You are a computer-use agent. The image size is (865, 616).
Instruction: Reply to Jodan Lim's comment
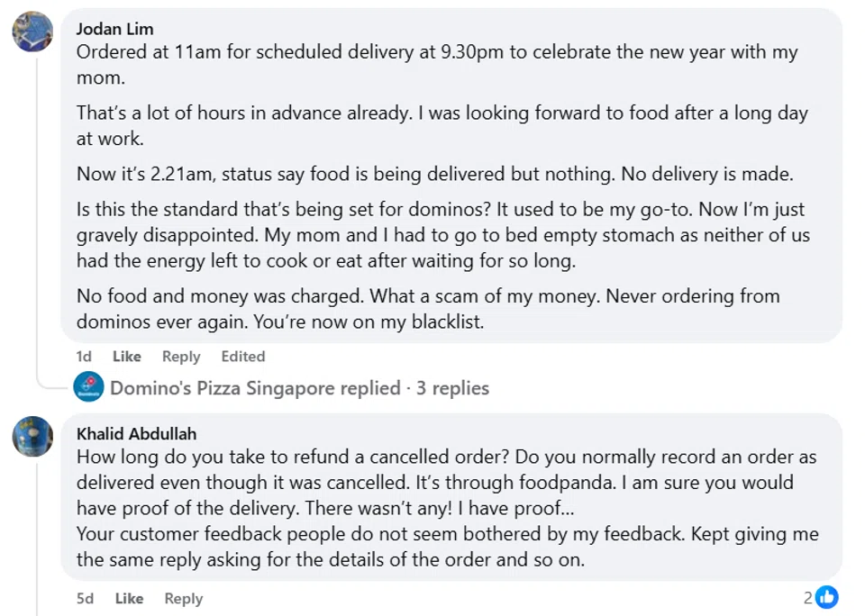tap(181, 357)
